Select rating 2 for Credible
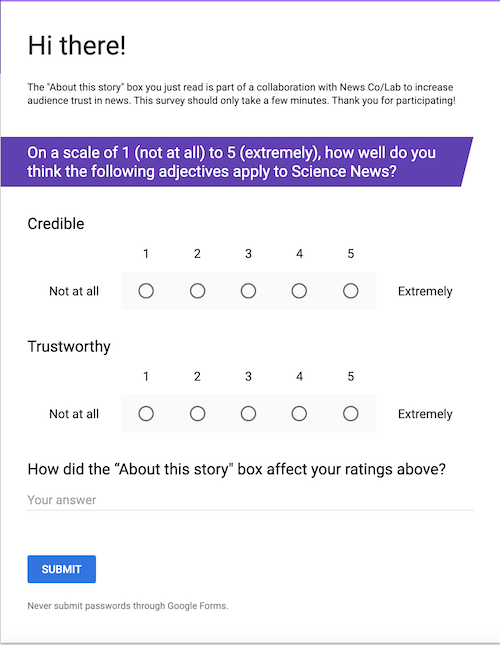The image size is (500, 645). (197, 291)
